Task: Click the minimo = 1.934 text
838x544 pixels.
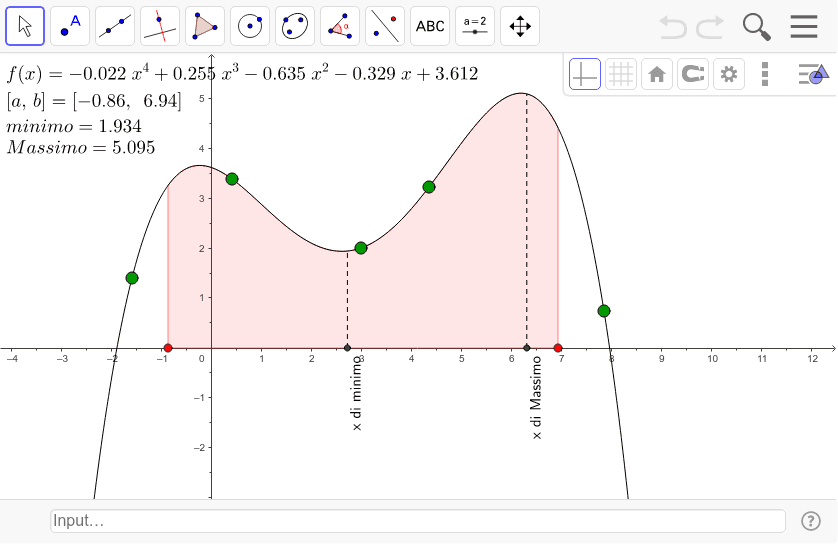Action: coord(74,126)
